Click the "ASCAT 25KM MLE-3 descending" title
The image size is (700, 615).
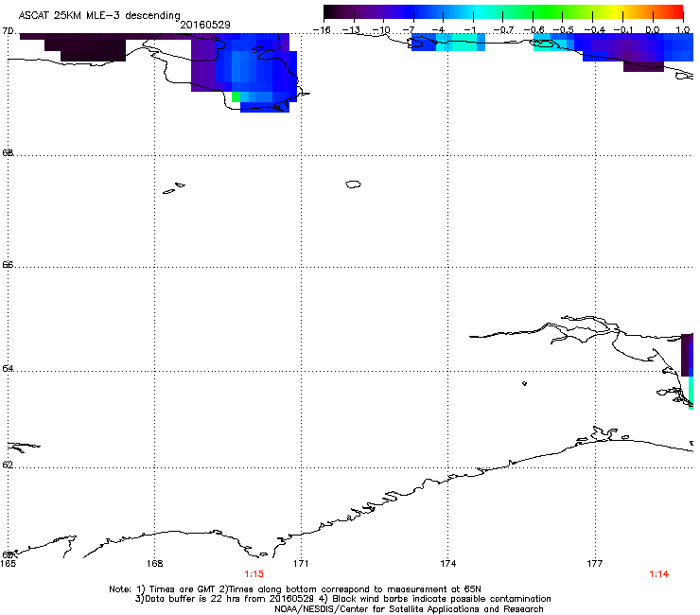[99, 15]
